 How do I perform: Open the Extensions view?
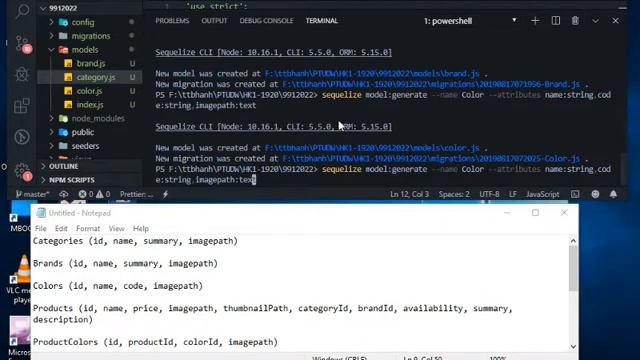click(x=22, y=106)
